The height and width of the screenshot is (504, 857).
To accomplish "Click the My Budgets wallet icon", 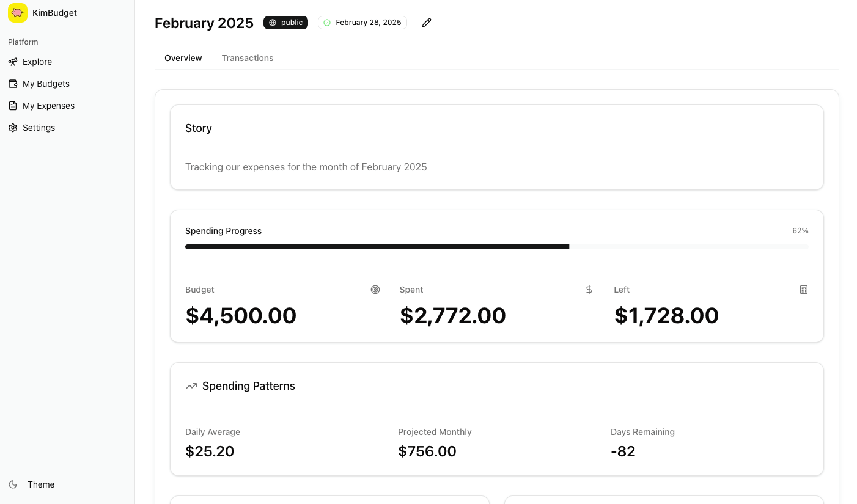I will pos(13,84).
